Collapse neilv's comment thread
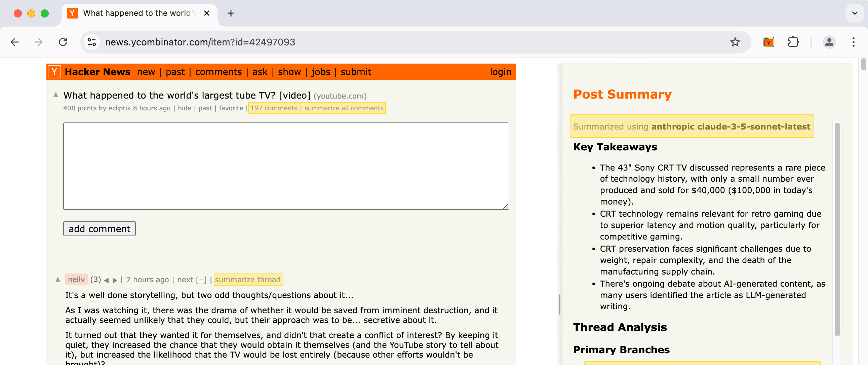This screenshot has width=868, height=365. point(201,279)
